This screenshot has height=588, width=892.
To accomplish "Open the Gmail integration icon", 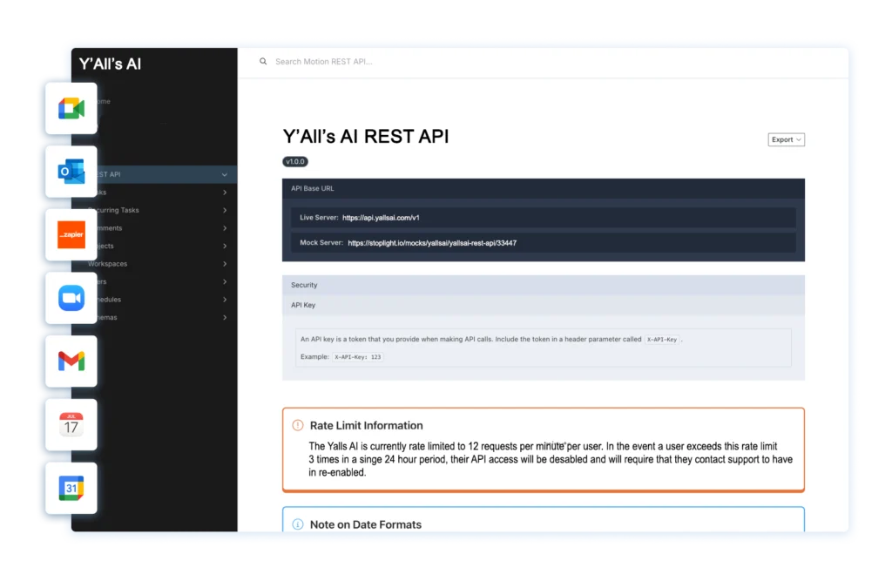I will [71, 362].
